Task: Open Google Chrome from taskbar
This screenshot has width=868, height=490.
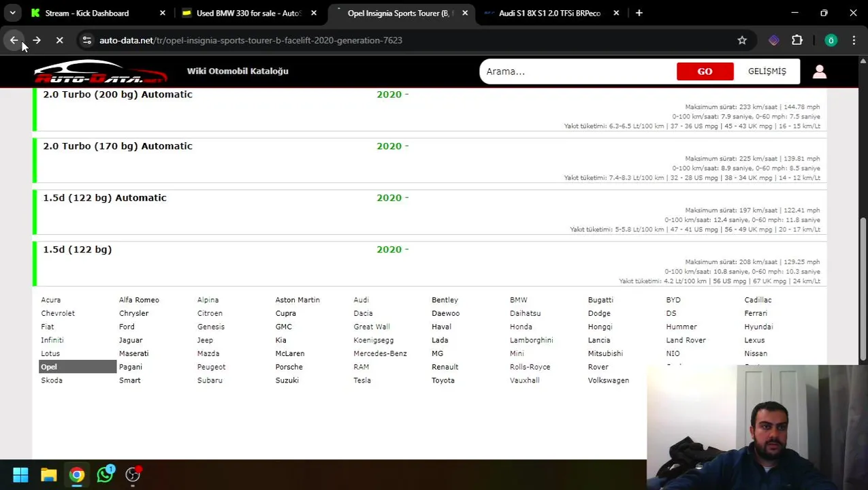Action: pyautogui.click(x=77, y=474)
